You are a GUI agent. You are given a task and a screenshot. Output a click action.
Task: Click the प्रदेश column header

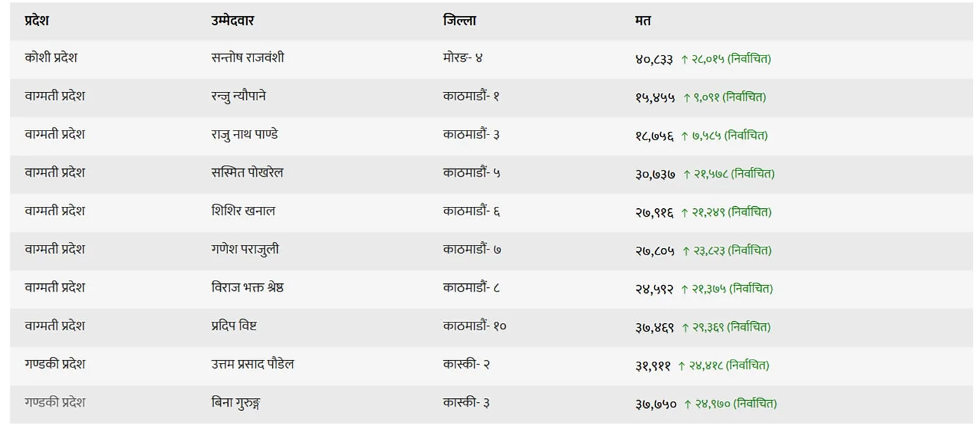pos(37,21)
